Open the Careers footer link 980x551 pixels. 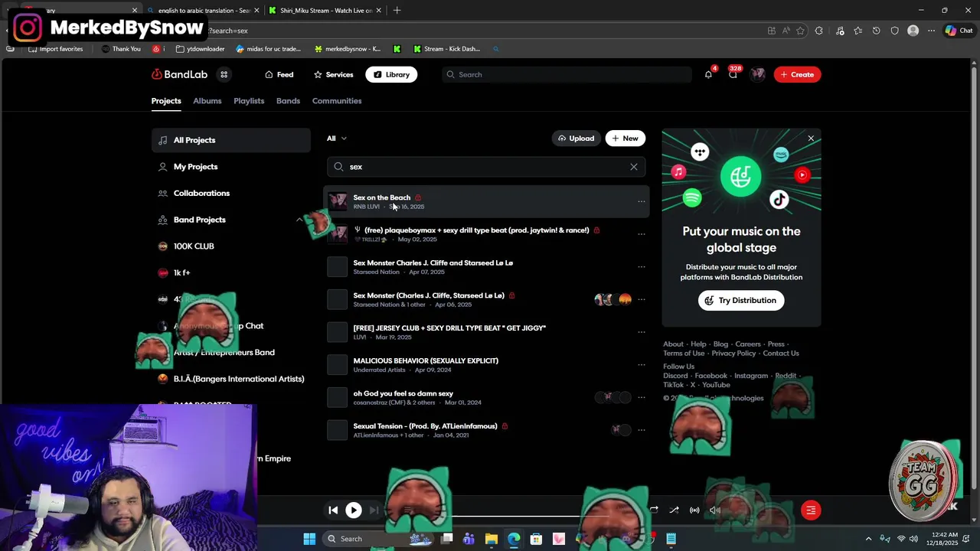tap(748, 344)
